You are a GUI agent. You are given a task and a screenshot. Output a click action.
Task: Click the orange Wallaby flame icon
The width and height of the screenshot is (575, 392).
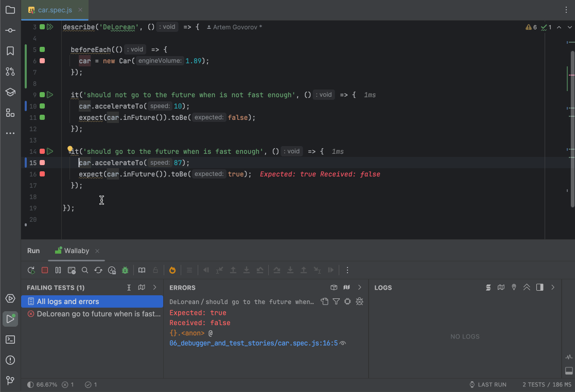click(172, 270)
